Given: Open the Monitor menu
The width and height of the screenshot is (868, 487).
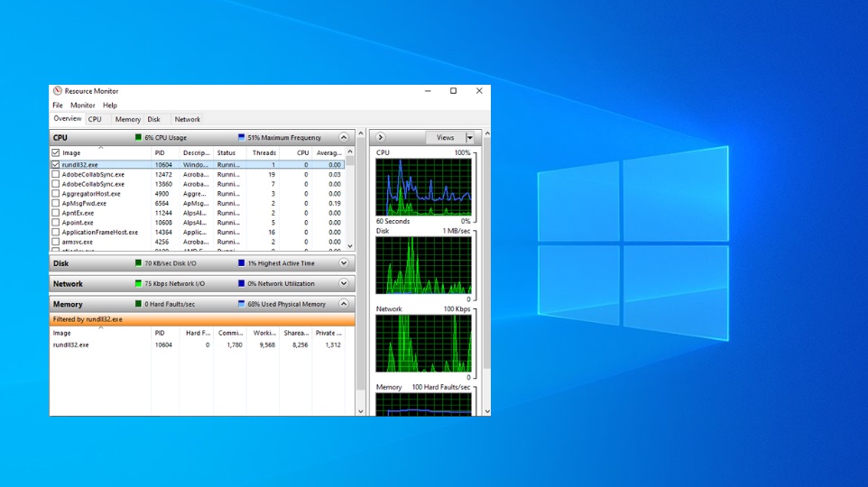Looking at the screenshot, I should tap(83, 106).
